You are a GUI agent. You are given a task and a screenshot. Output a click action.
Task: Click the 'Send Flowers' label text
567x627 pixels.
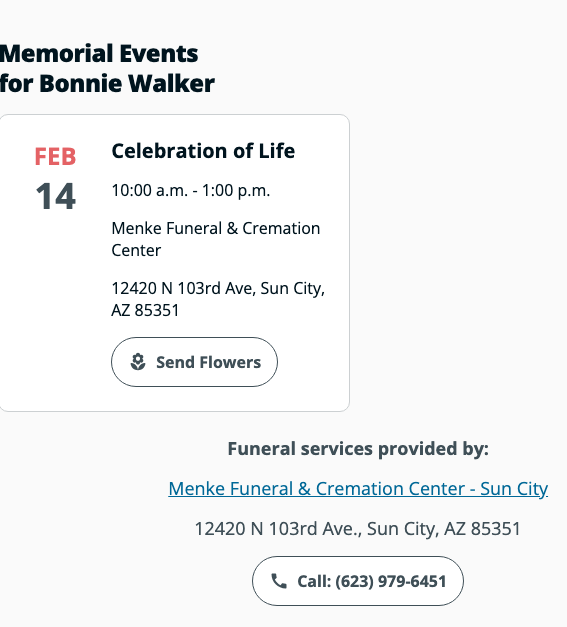tap(208, 362)
